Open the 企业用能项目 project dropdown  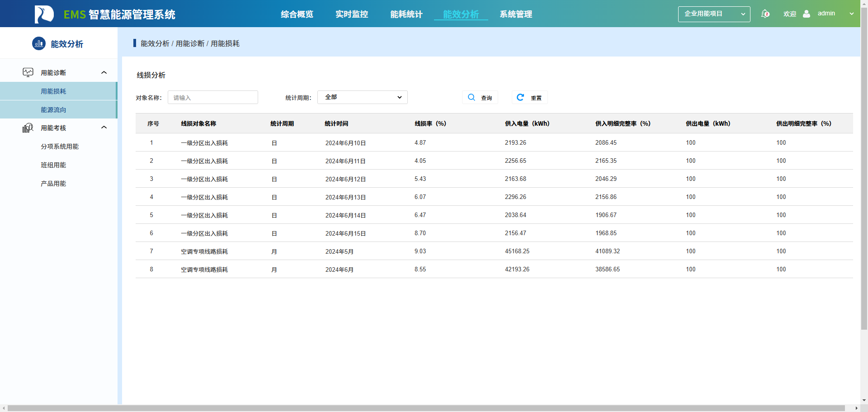pos(714,14)
